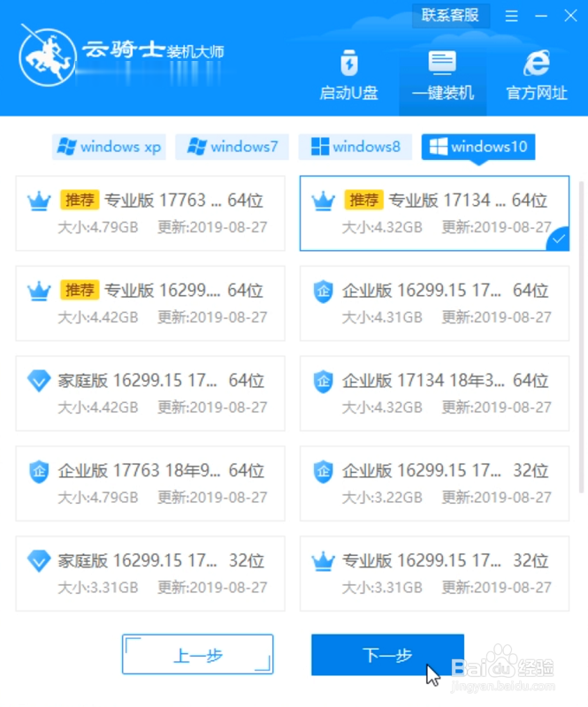Click the shield icon on 企业版 17763 card

(39, 471)
